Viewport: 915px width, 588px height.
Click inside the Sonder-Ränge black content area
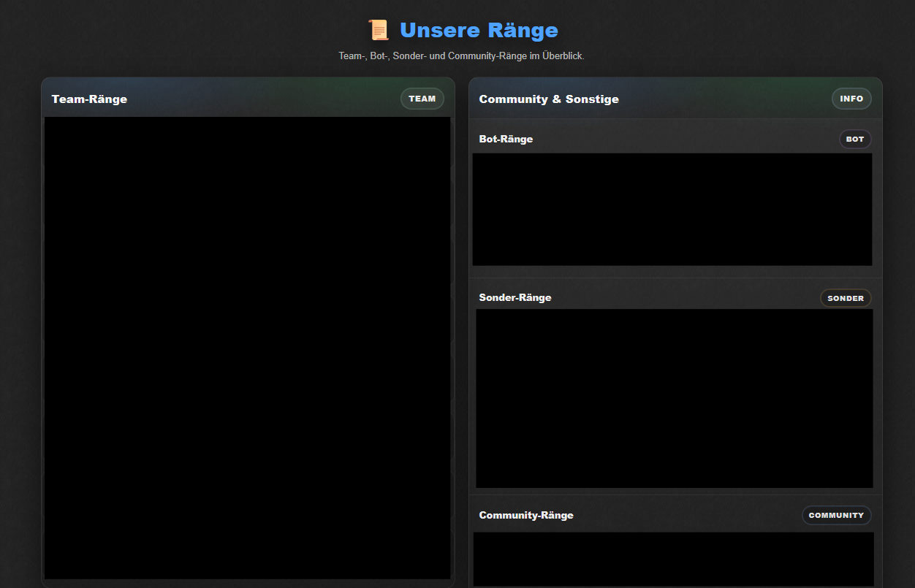click(674, 398)
